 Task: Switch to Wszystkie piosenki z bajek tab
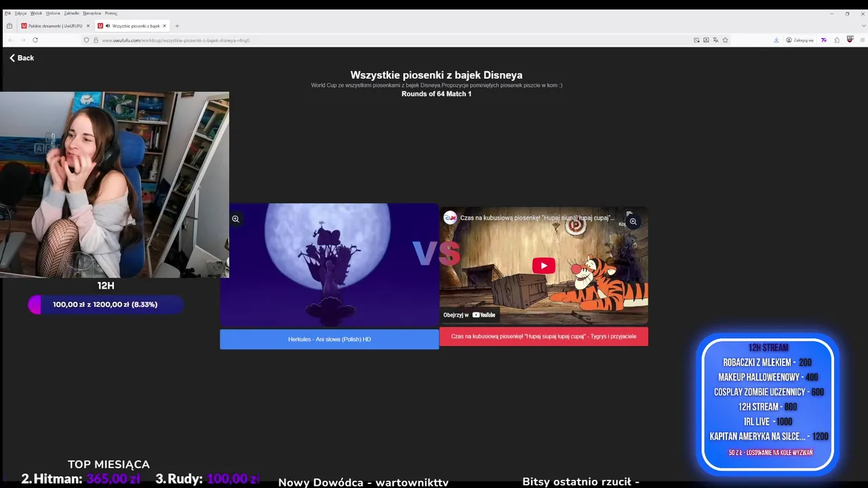(x=132, y=26)
